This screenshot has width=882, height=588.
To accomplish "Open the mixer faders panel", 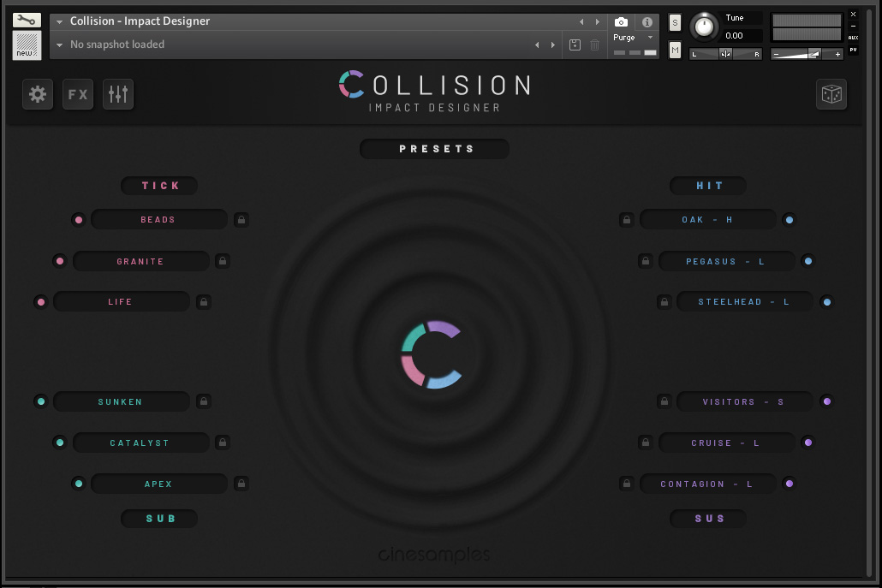I will [118, 94].
